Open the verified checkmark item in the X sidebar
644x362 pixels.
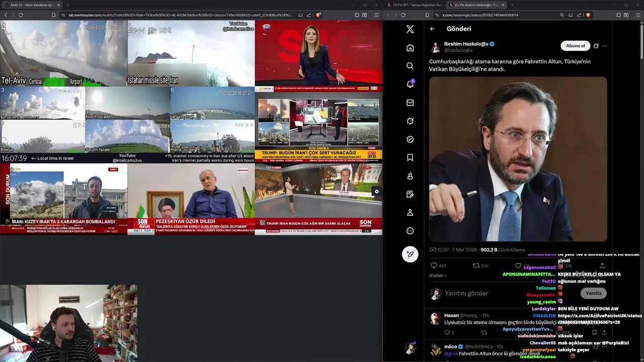click(410, 139)
